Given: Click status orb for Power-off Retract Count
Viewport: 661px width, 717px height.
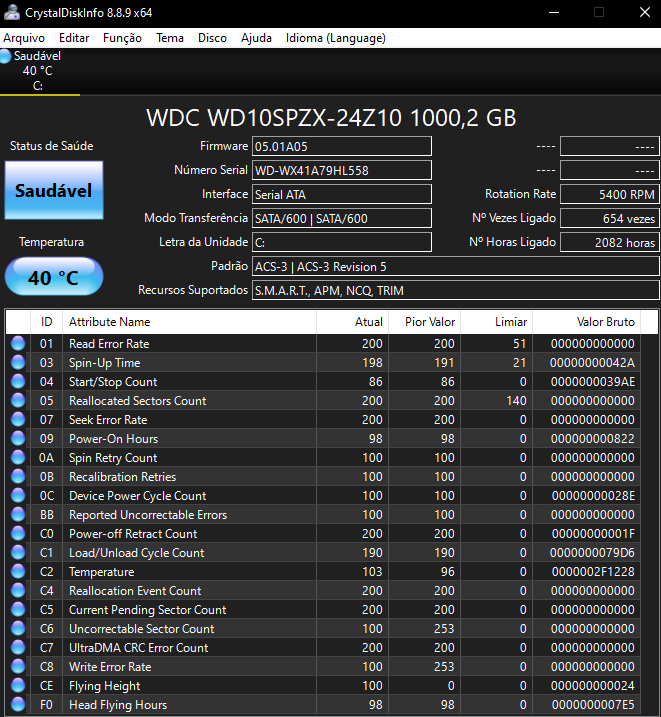Looking at the screenshot, I should [18, 533].
